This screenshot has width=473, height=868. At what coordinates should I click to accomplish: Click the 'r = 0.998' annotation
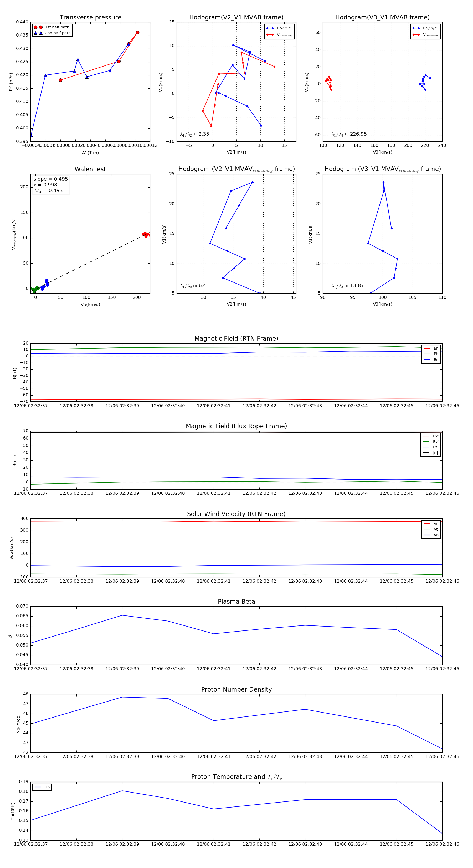tap(45, 185)
